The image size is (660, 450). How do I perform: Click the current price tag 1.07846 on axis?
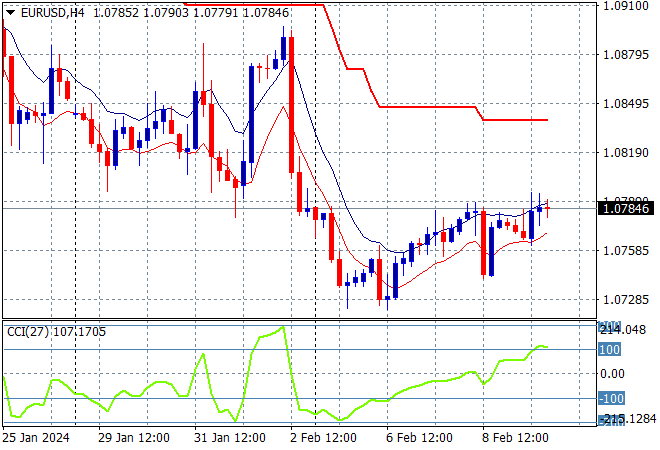tap(626, 208)
